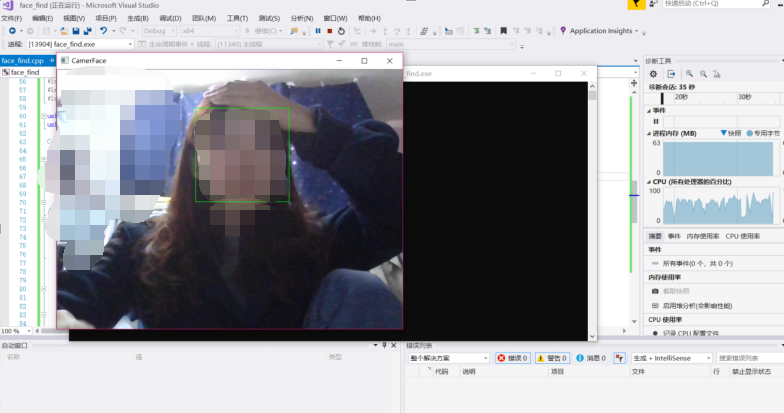The image size is (784, 413).
Task: Toggle the Messages 0 filter button
Action: click(x=590, y=358)
